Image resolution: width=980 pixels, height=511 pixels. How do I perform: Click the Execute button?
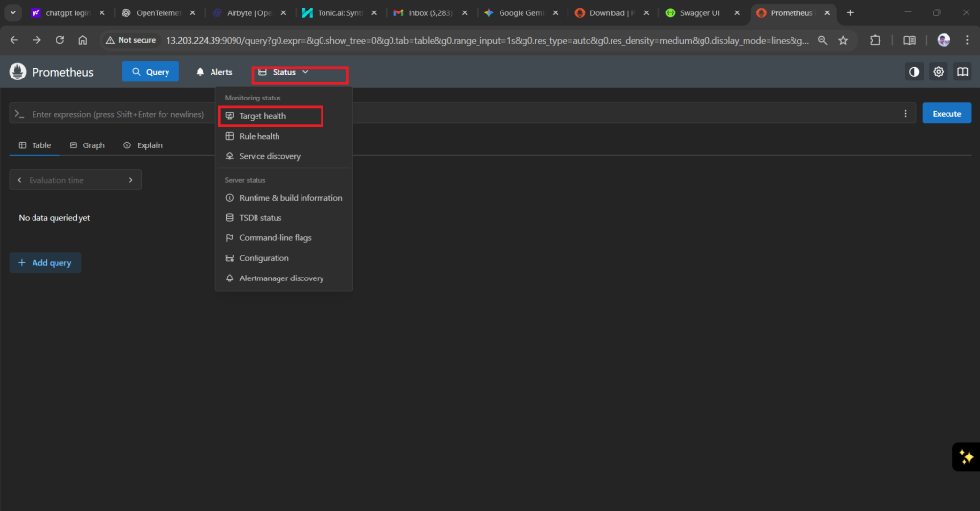(947, 114)
